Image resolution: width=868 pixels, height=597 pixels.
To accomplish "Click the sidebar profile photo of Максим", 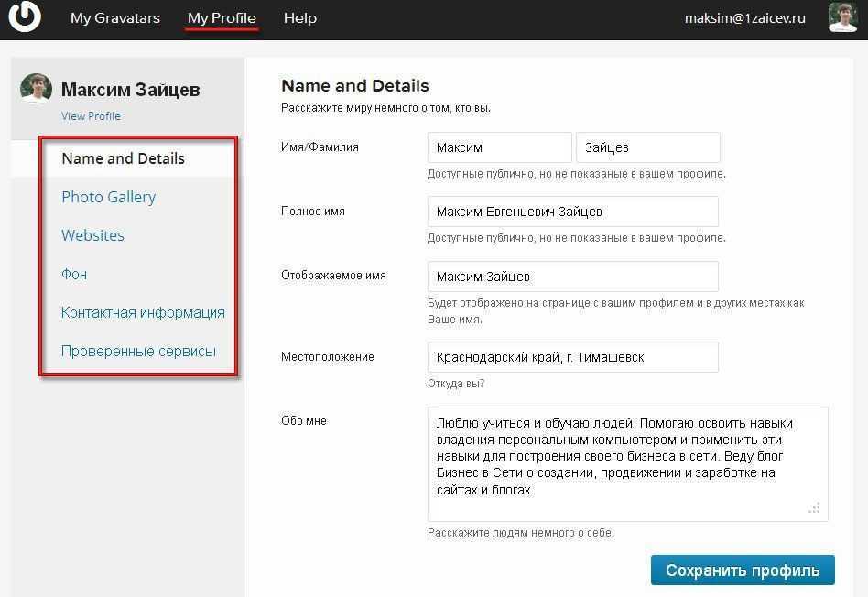I will coord(36,90).
